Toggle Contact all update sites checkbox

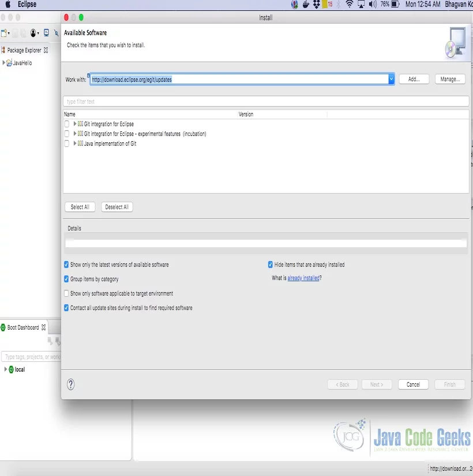pos(66,308)
